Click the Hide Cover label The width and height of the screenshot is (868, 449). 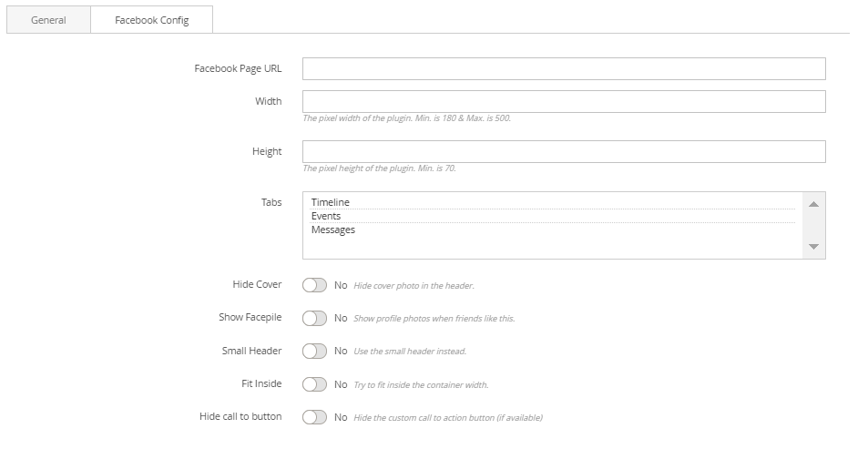point(257,285)
